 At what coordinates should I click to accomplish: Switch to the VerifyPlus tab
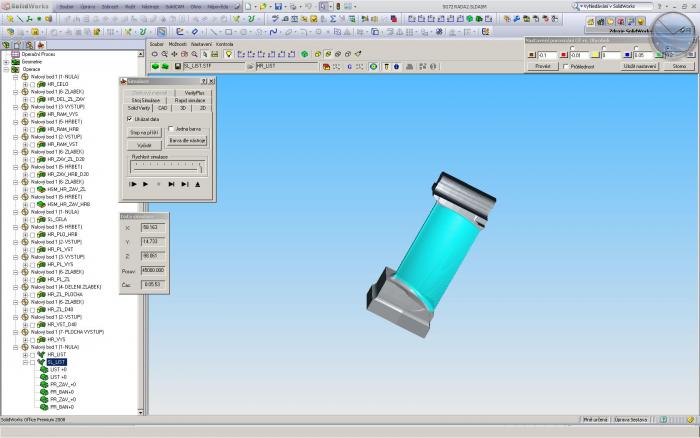(x=194, y=92)
